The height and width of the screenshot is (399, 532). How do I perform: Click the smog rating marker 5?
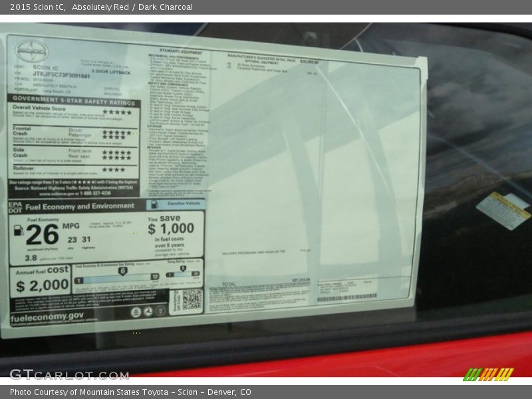(183, 269)
